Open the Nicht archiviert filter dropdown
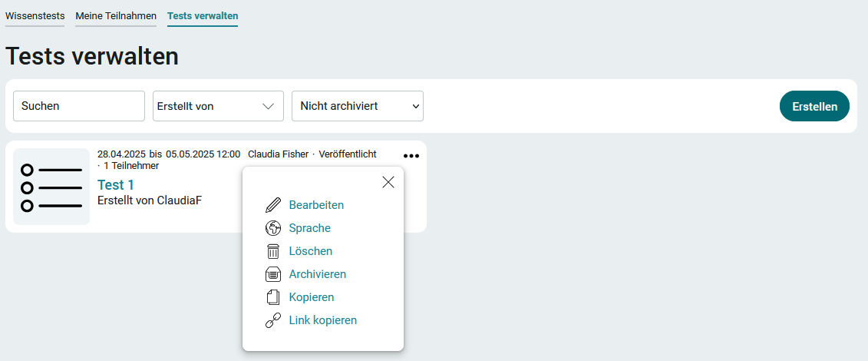This screenshot has width=868, height=361. pos(358,106)
